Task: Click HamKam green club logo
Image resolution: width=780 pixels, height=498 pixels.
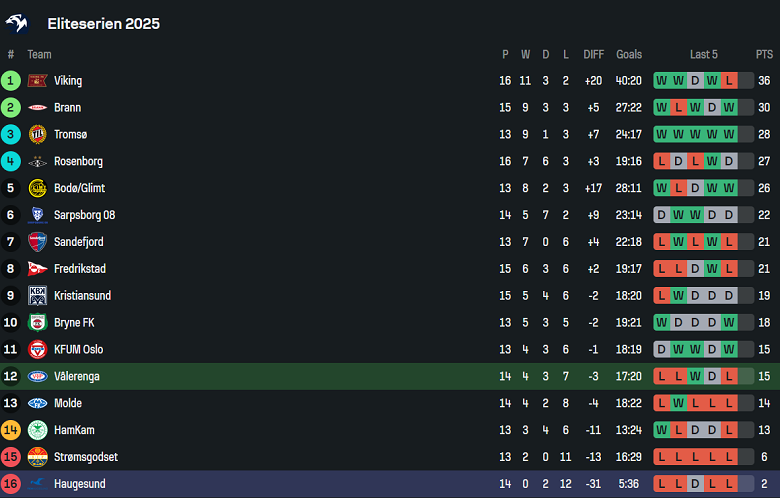Action: coord(38,430)
